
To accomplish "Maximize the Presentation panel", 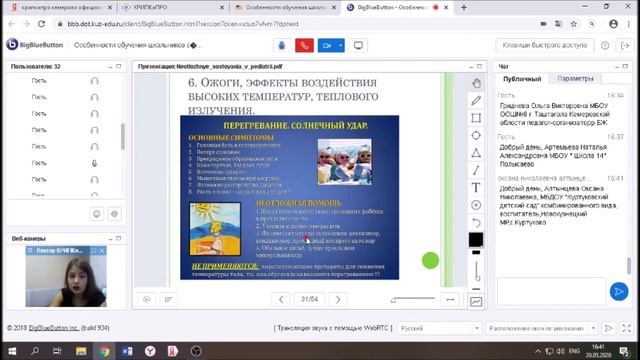I will coord(479,66).
